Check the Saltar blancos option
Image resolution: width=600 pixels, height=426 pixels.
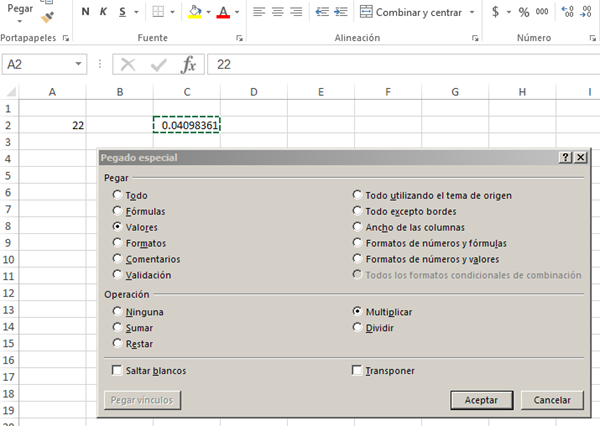coord(119,371)
